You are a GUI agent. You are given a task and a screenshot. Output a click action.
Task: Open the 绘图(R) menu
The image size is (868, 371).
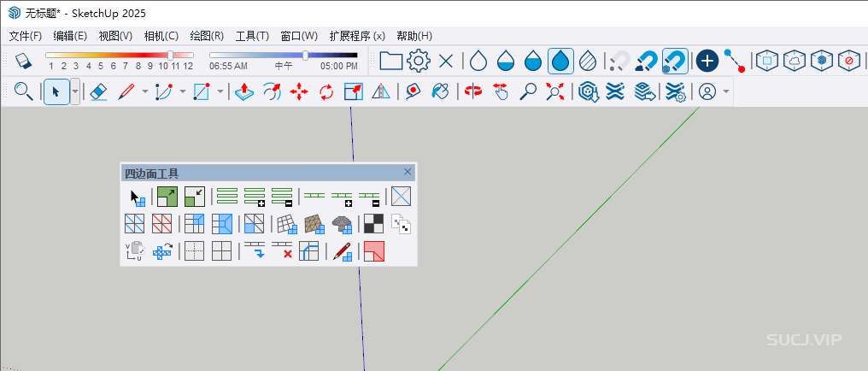click(207, 36)
